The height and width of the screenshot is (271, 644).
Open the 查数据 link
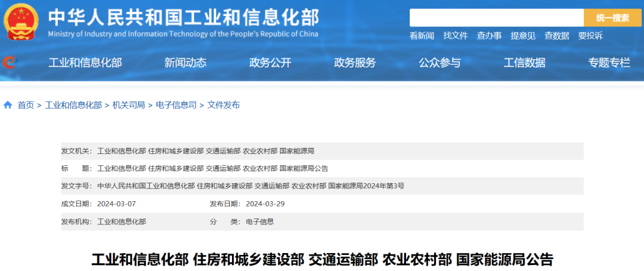point(556,36)
